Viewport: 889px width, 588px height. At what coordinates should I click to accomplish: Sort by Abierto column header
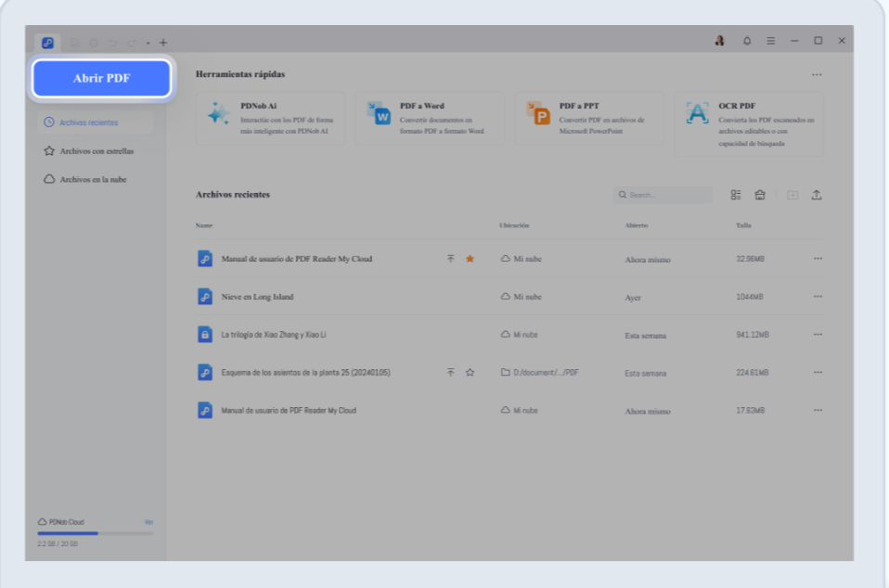tap(637, 225)
